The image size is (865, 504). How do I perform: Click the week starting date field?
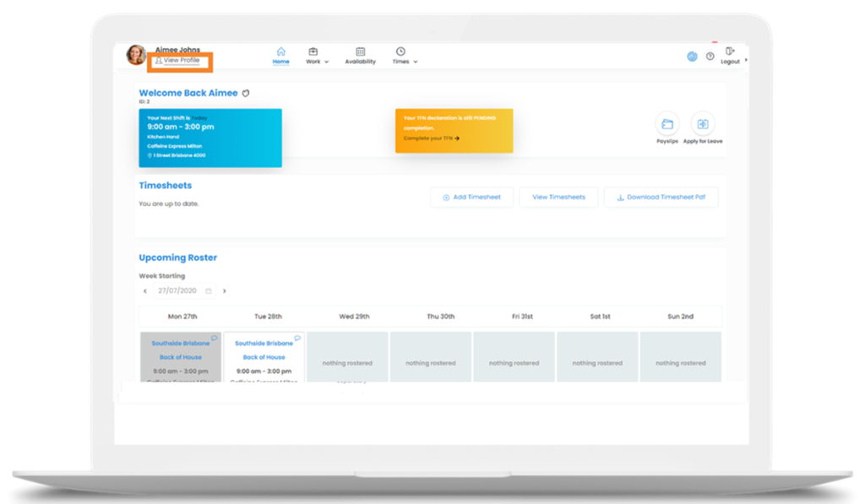[x=184, y=290]
